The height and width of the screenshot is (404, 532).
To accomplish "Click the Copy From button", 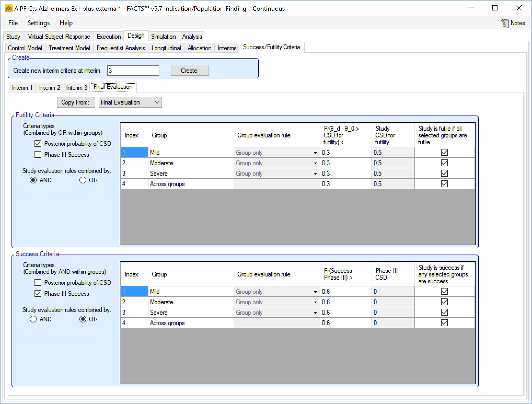I will point(76,102).
